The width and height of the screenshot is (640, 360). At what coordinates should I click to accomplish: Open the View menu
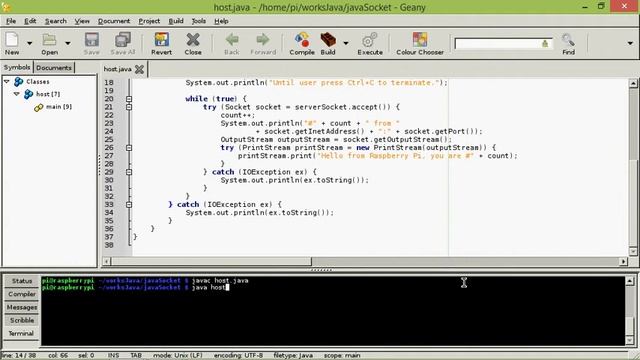click(82, 21)
